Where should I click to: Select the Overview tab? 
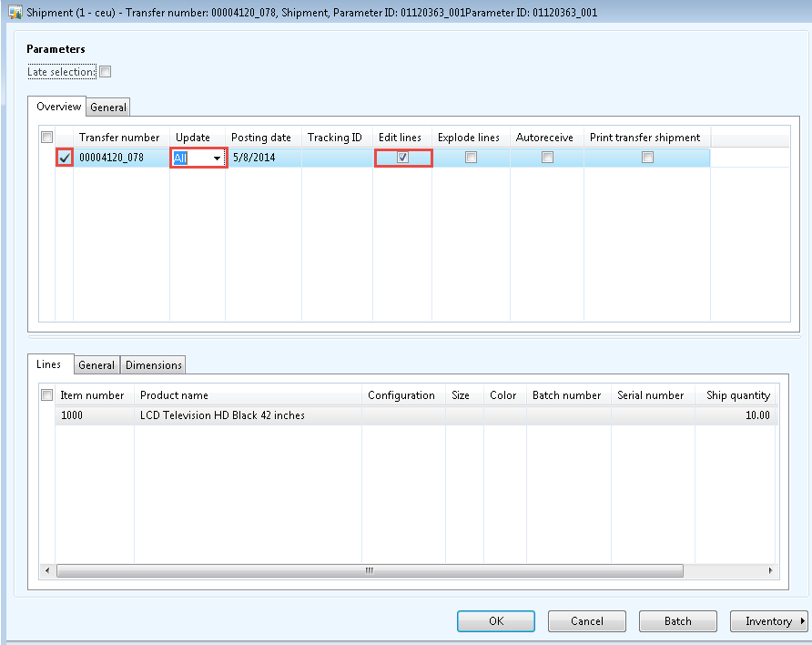pyautogui.click(x=57, y=107)
